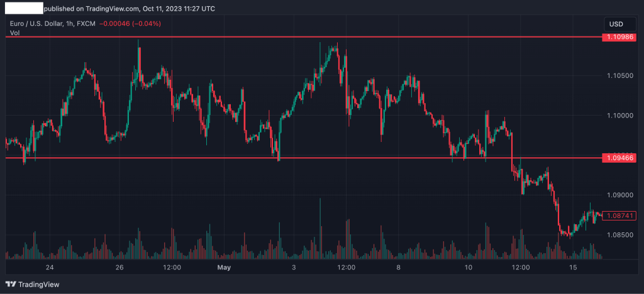Click the Vol indicator label
Screen dimensions: 644x294
[x=14, y=33]
